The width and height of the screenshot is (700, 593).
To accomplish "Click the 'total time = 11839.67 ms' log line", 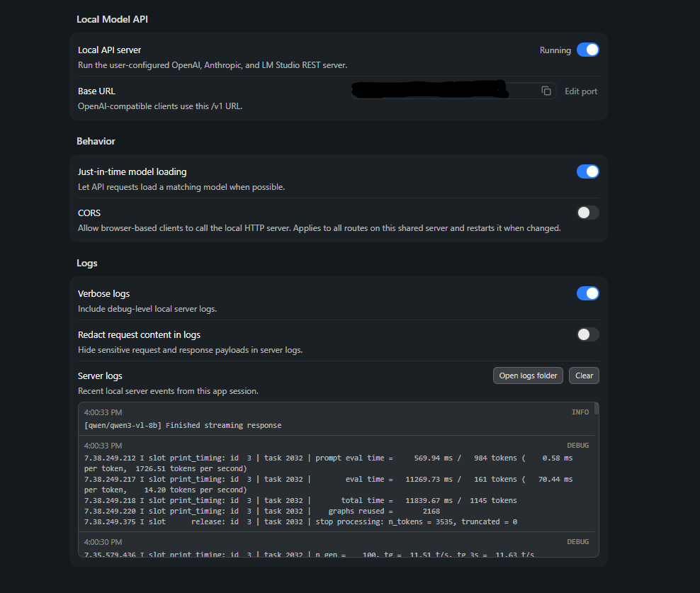I will [x=300, y=501].
